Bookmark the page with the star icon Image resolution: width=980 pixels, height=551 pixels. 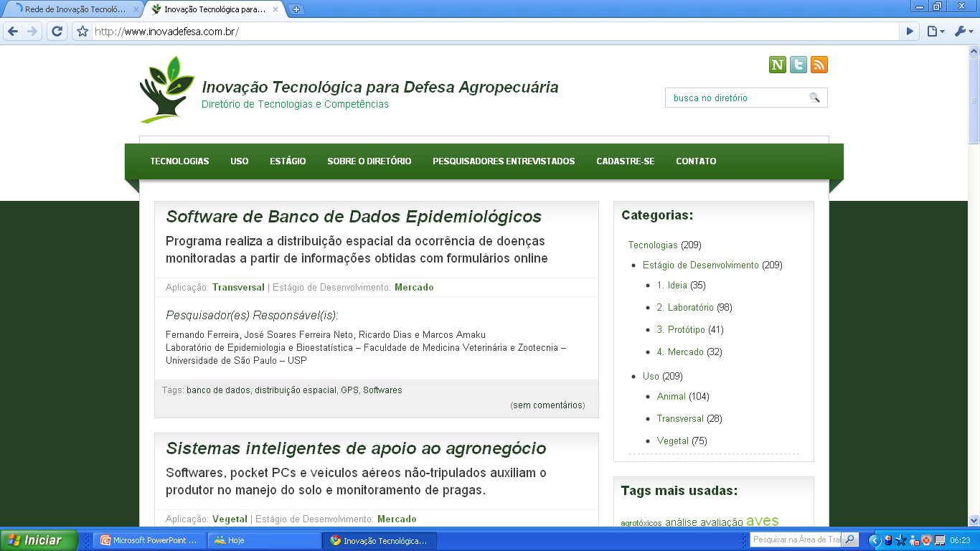(83, 32)
